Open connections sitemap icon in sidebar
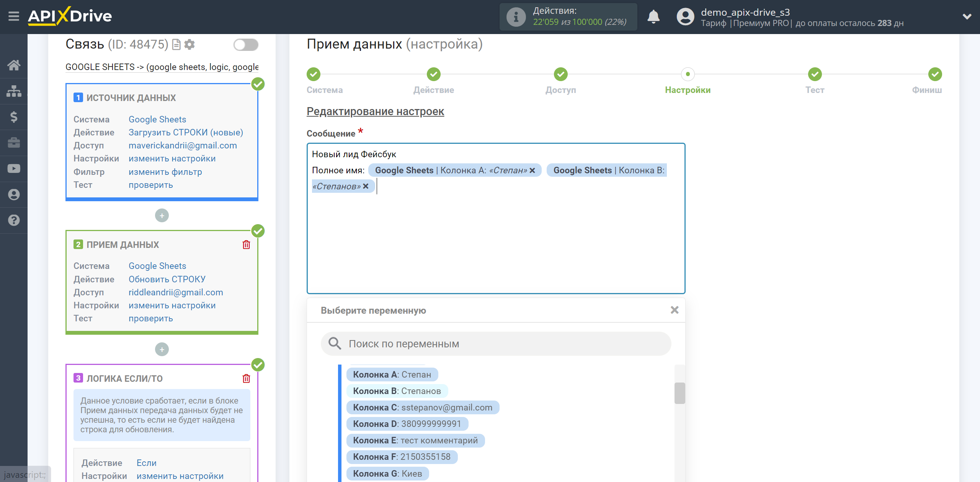The image size is (980, 482). tap(14, 91)
